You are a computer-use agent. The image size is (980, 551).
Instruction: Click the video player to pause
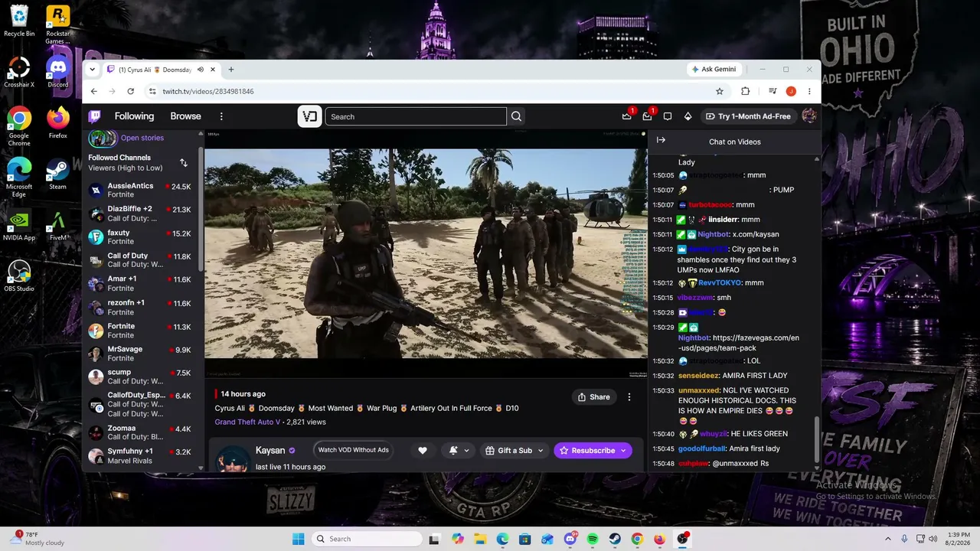point(426,253)
